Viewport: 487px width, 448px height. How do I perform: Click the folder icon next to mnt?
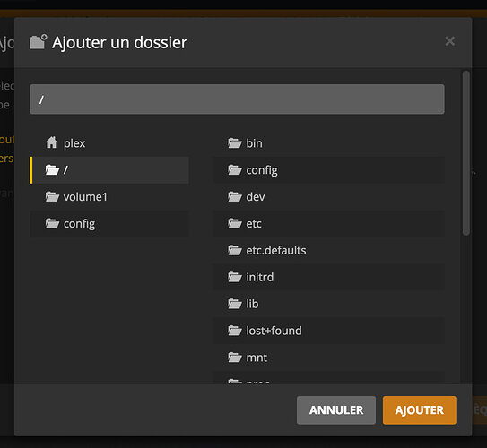[234, 358]
